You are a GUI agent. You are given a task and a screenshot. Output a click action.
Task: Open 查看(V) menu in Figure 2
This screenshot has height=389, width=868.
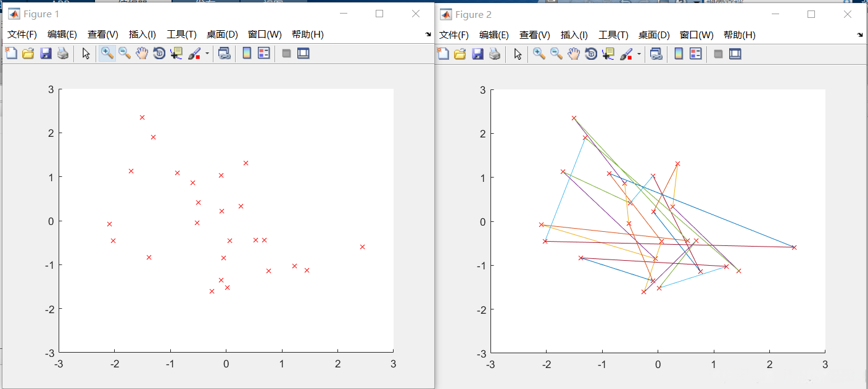pos(534,35)
